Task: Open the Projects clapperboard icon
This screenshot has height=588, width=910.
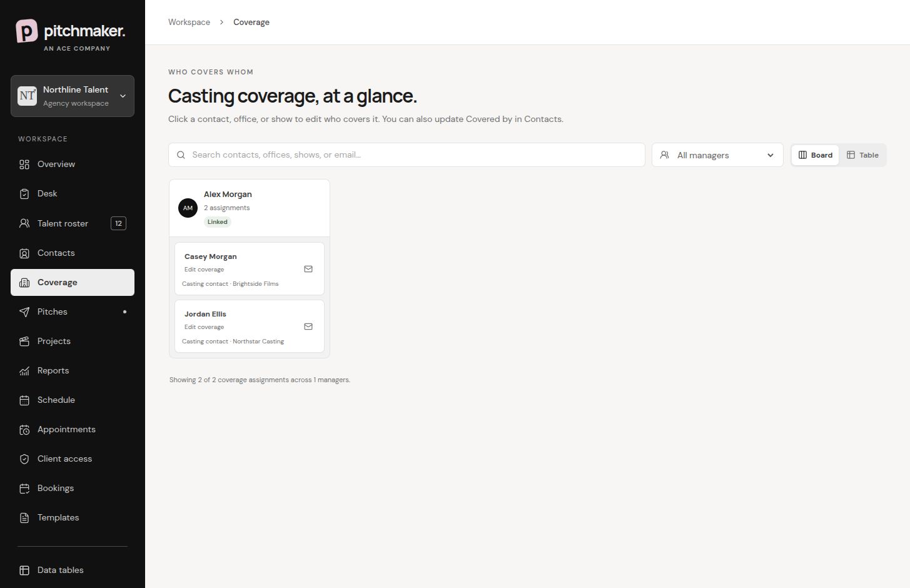Action: coord(24,341)
